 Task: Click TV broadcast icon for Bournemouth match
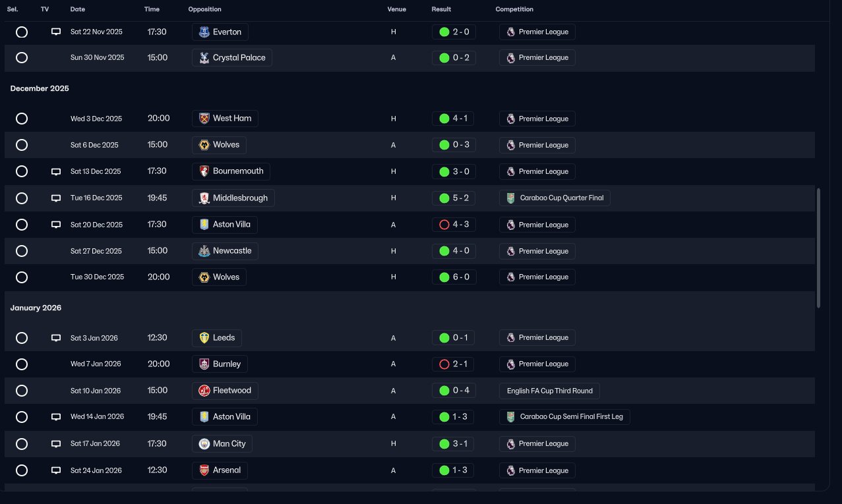pos(56,172)
